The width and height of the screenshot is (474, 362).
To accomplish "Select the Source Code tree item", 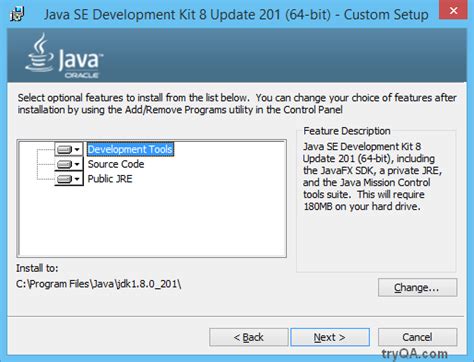I will coord(116,164).
